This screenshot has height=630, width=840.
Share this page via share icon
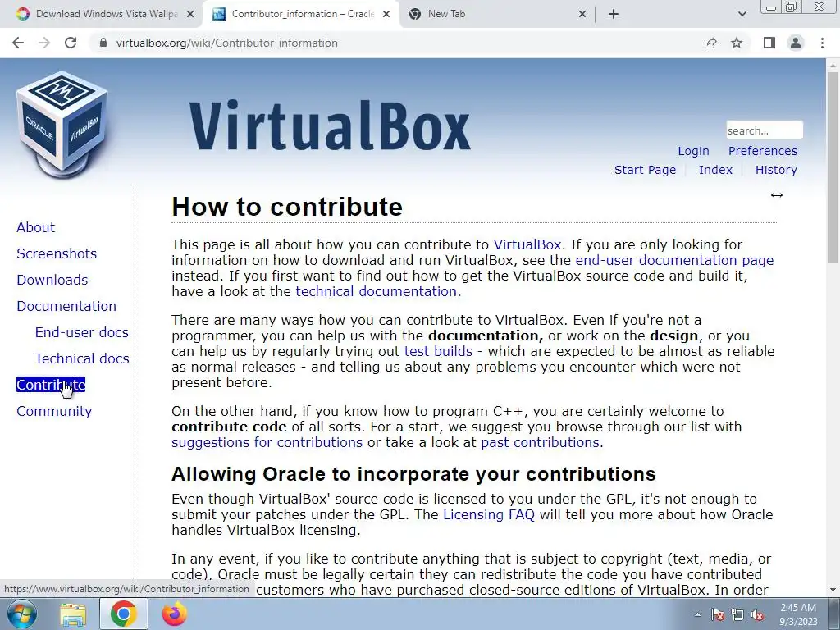tap(710, 43)
